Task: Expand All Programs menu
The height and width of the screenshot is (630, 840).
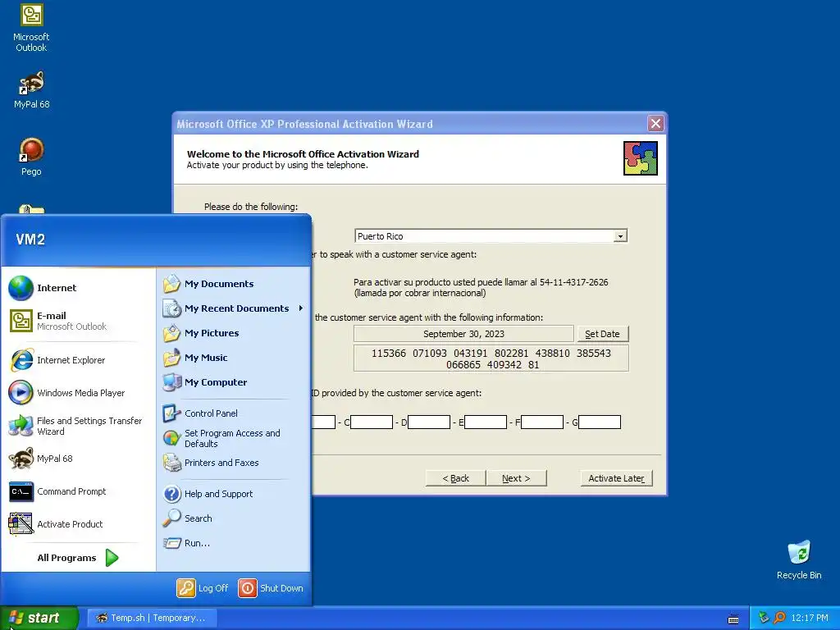Action: coord(78,558)
